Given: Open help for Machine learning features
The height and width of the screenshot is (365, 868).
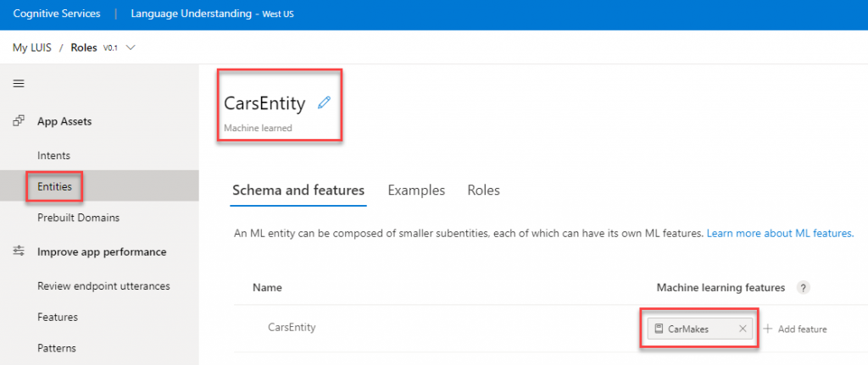Looking at the screenshot, I should [803, 288].
